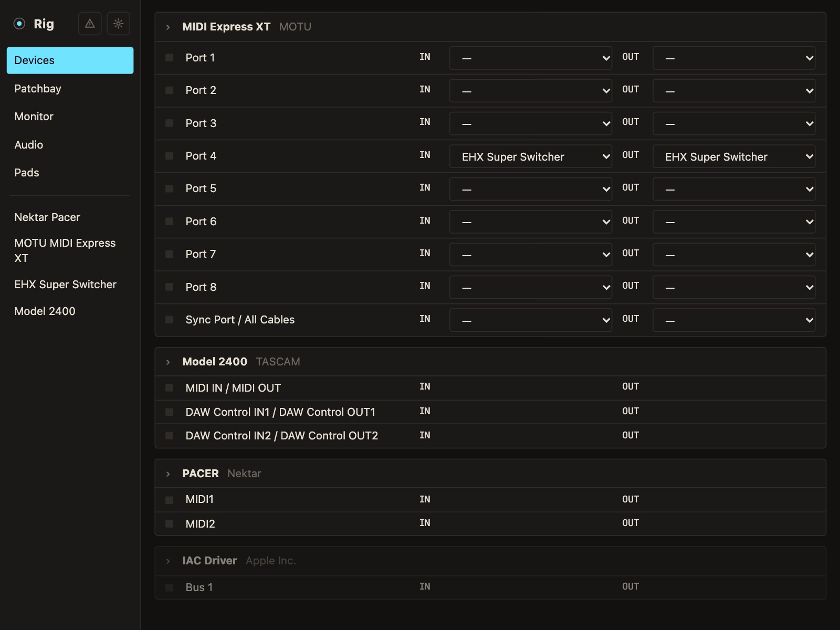The width and height of the screenshot is (840, 630).
Task: Open Sync Port OUT dropdown
Action: pyautogui.click(x=734, y=320)
